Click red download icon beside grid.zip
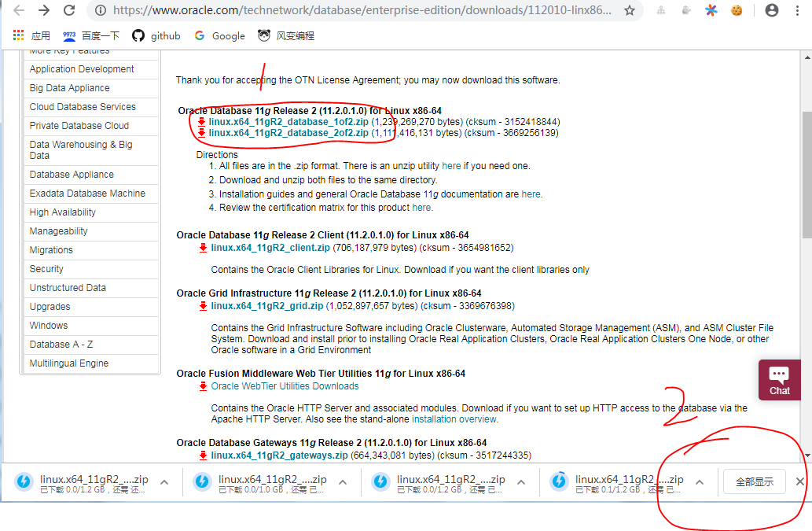The image size is (812, 531). click(203, 306)
